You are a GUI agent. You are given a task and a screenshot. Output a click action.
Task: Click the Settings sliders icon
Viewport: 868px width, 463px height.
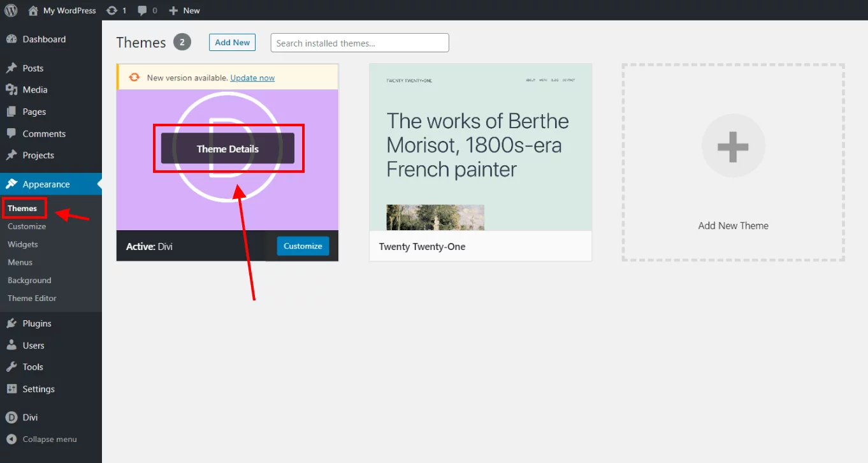(x=11, y=389)
